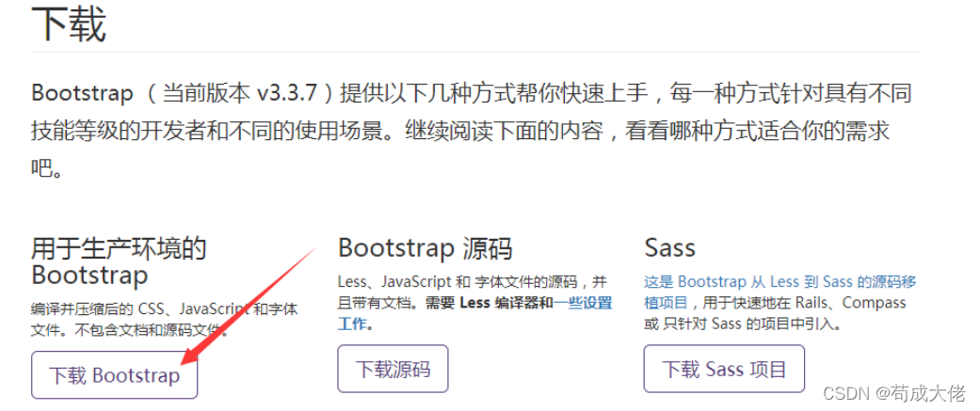
Task: Click the 下载 Bootstrap button
Action: click(x=114, y=374)
